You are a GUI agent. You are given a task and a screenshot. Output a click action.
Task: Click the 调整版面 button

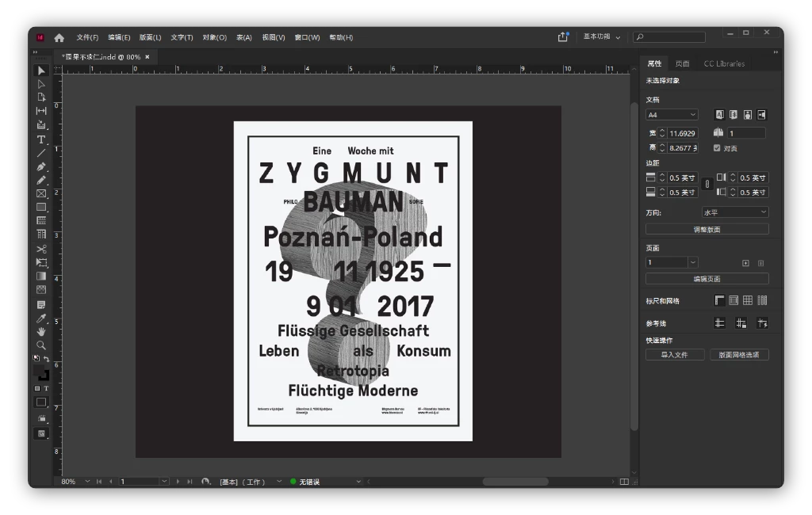click(x=707, y=229)
